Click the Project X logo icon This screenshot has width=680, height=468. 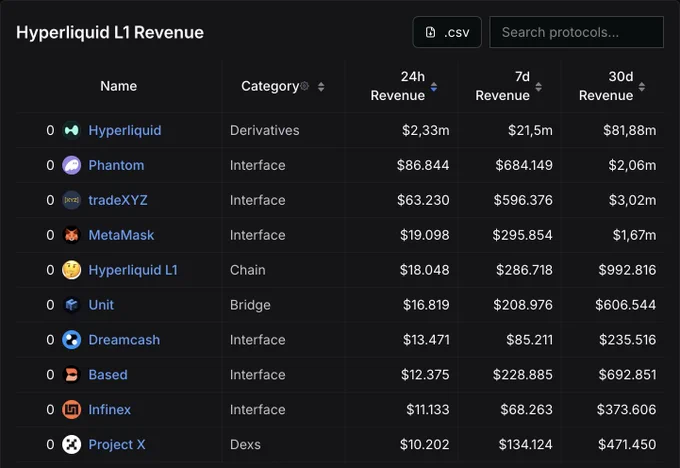coord(72,444)
